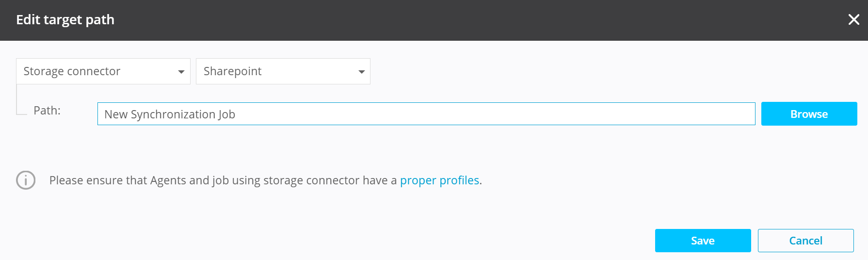Image resolution: width=868 pixels, height=260 pixels.
Task: Select the New Synchronization Job path text
Action: (x=170, y=114)
